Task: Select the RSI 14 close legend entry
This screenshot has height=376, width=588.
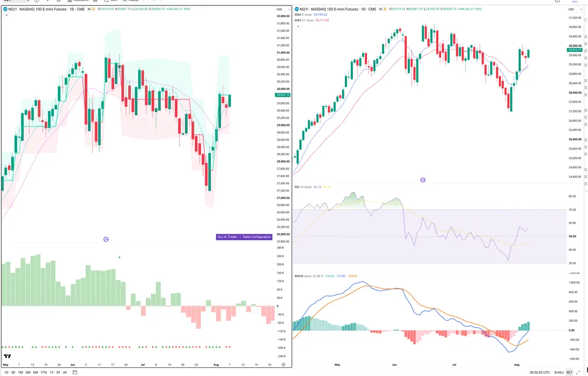Action: point(303,187)
